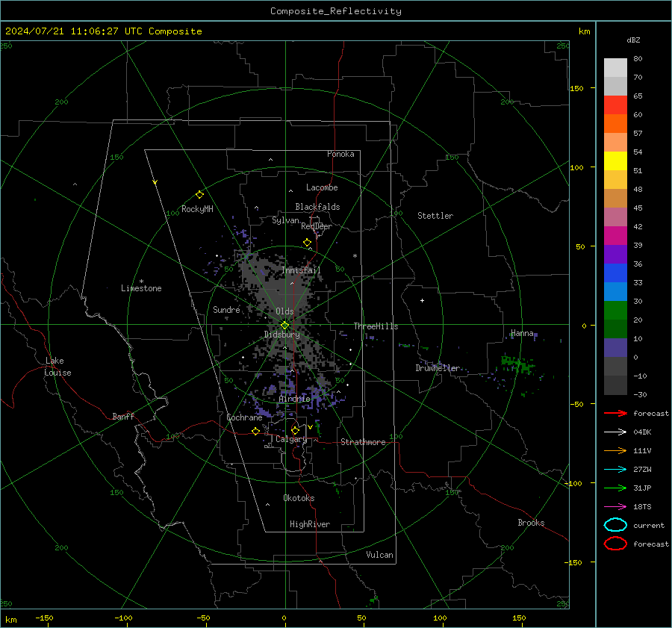Click the RockyMH label
The height and width of the screenshot is (628, 672).
point(197,209)
